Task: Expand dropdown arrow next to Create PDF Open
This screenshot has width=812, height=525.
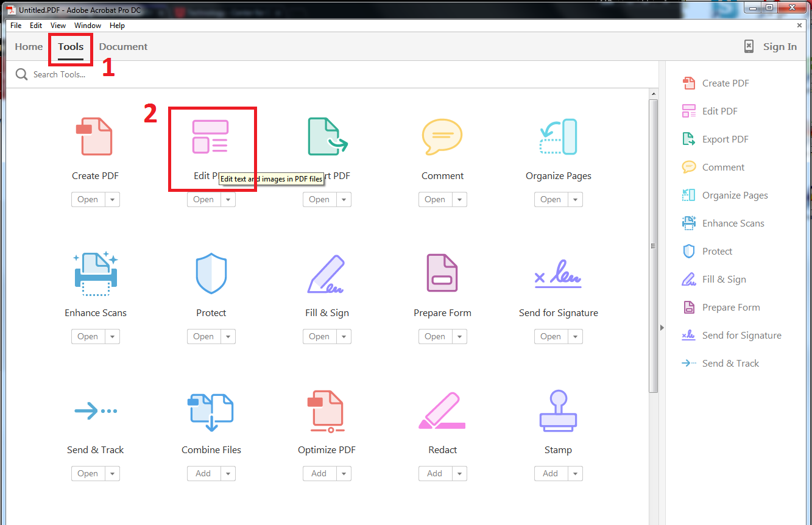Action: coord(112,200)
